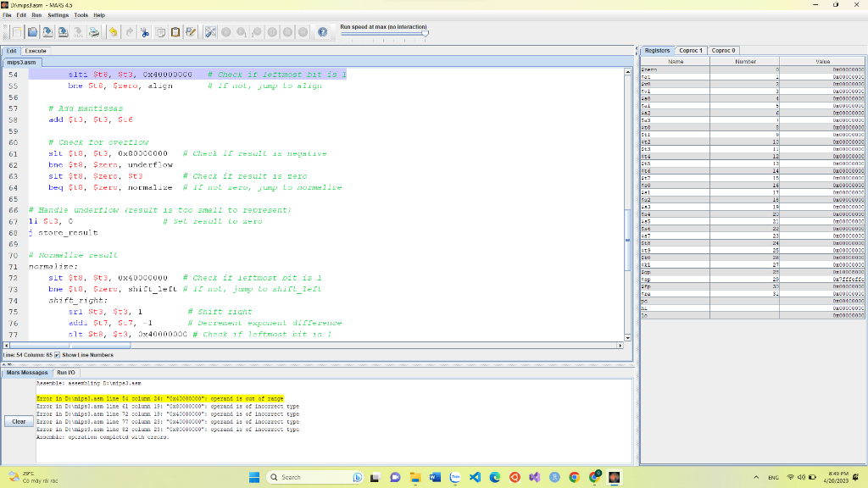Open the File menu
The width and height of the screenshot is (868, 488).
point(7,15)
